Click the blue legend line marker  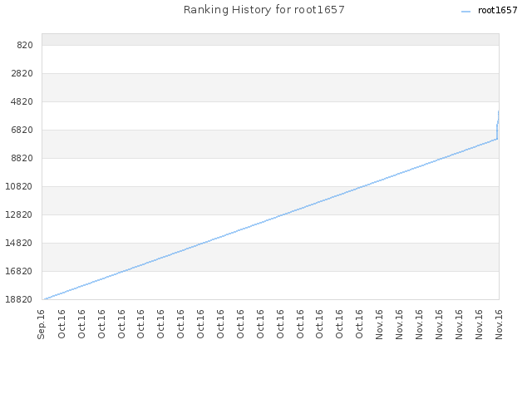click(466, 12)
